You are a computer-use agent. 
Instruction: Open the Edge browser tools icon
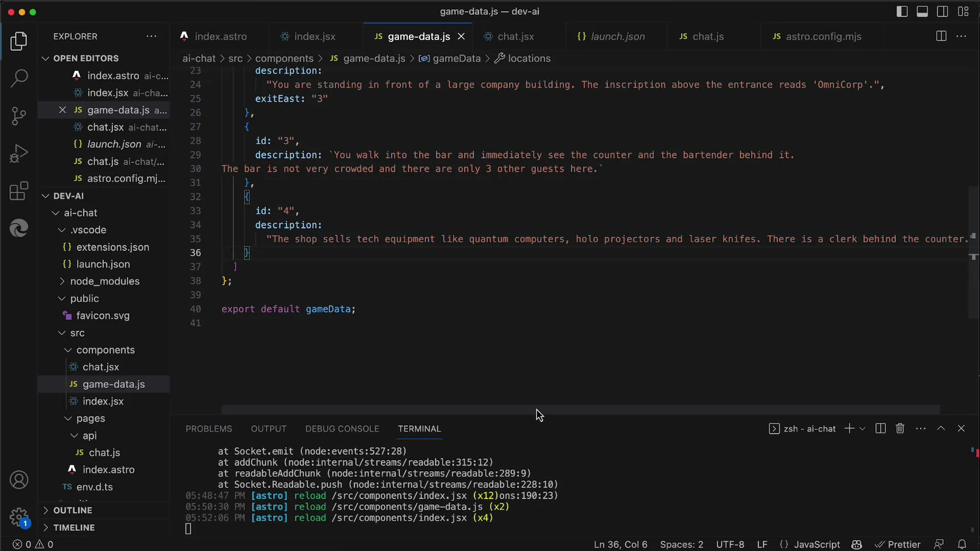pyautogui.click(x=19, y=228)
